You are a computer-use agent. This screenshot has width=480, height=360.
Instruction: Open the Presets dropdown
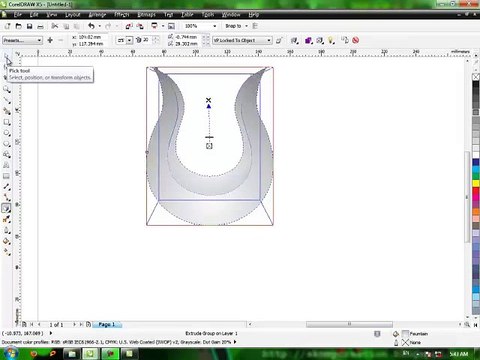pyautogui.click(x=22, y=40)
